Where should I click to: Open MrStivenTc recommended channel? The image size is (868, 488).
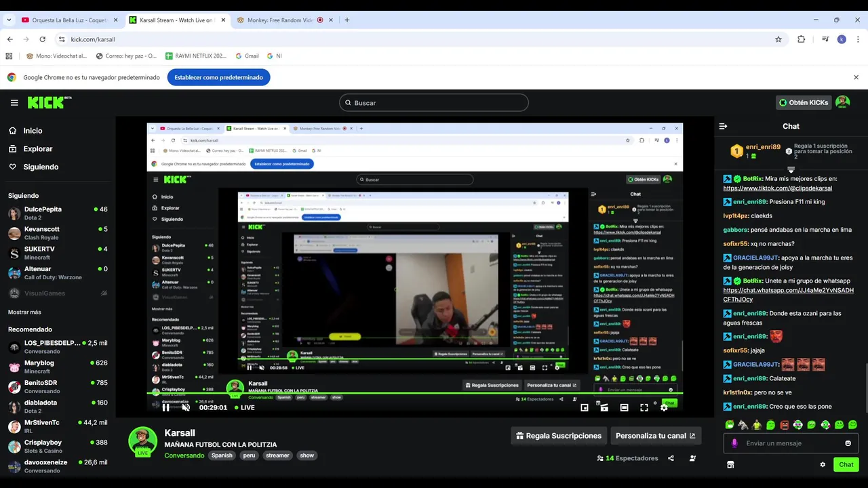(58, 426)
